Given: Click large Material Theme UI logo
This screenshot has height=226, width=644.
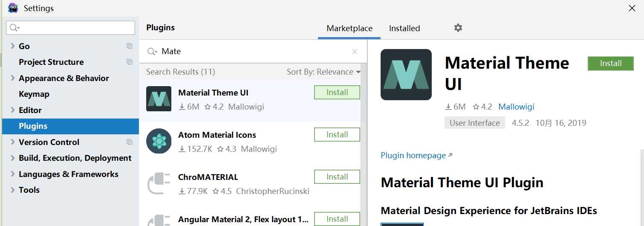Looking at the screenshot, I should coord(406,75).
